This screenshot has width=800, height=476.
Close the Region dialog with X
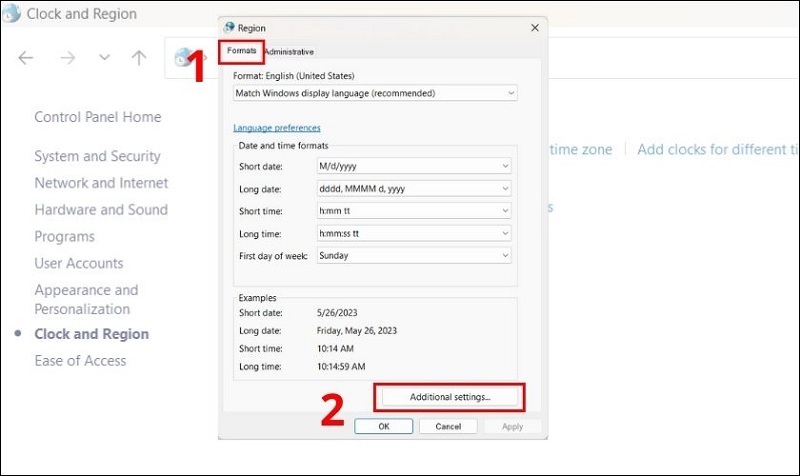pos(534,28)
